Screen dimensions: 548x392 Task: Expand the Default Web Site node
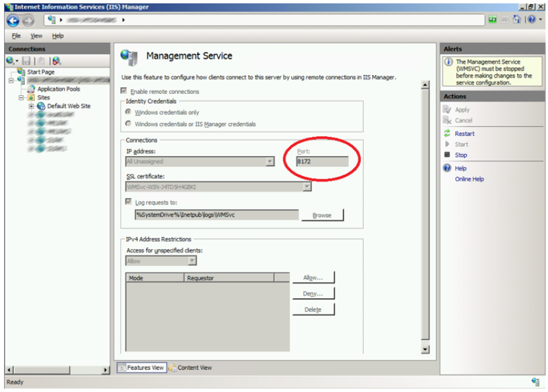tap(32, 106)
